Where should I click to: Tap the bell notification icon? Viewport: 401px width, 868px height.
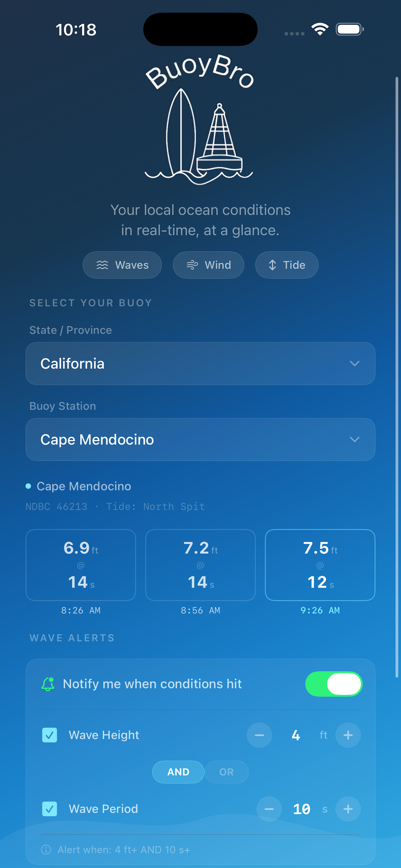[x=48, y=684]
